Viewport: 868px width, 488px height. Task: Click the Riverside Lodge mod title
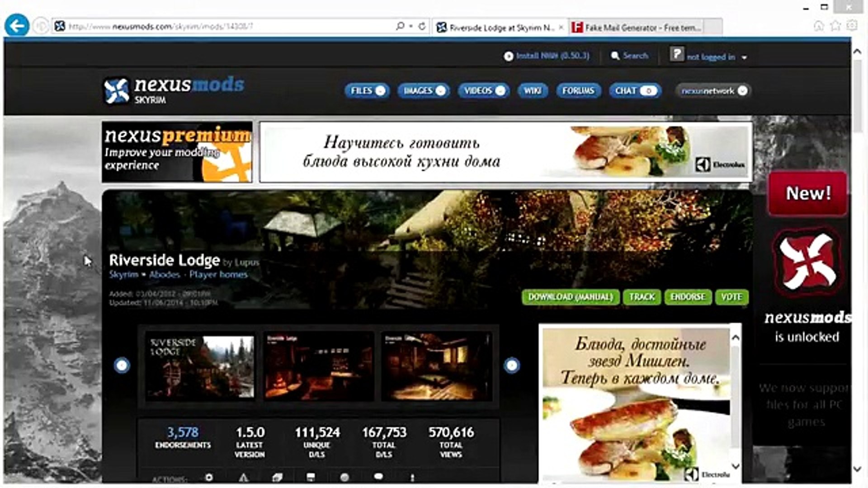pos(164,260)
